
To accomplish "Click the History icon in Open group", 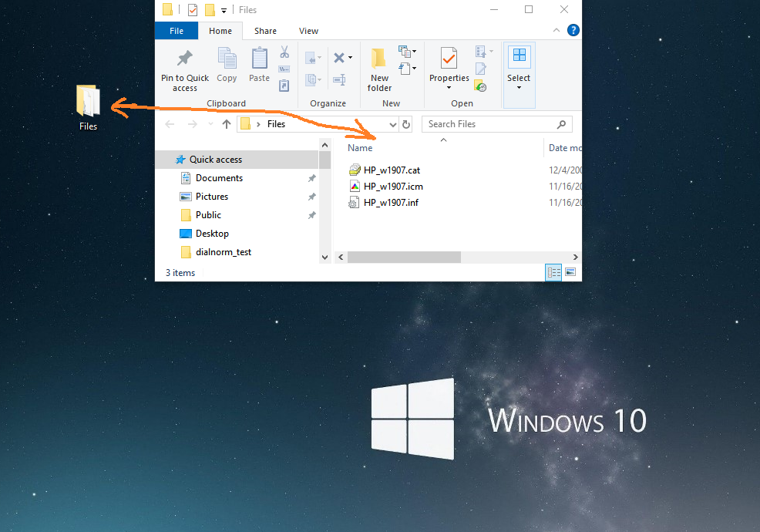I will tap(480, 86).
